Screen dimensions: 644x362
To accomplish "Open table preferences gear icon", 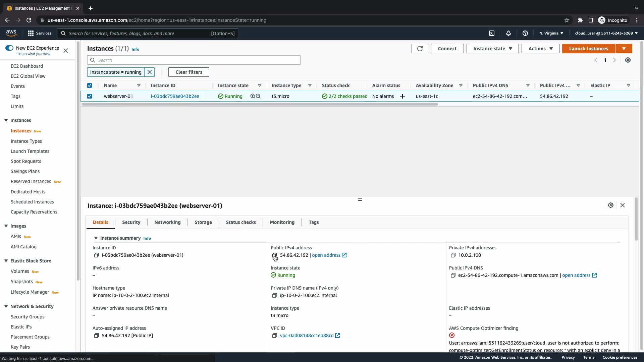I will [628, 60].
